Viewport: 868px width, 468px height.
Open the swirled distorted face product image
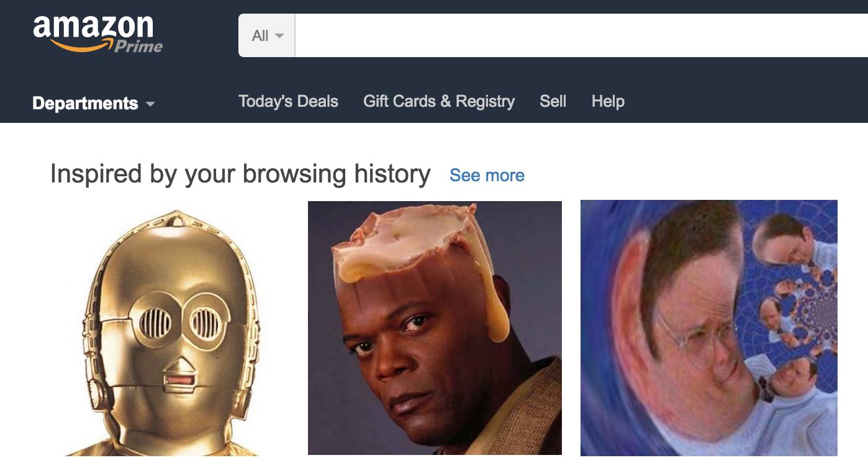(x=709, y=328)
